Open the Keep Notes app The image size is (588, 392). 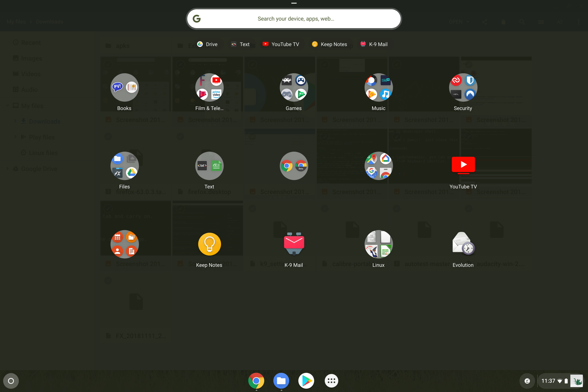(x=209, y=244)
